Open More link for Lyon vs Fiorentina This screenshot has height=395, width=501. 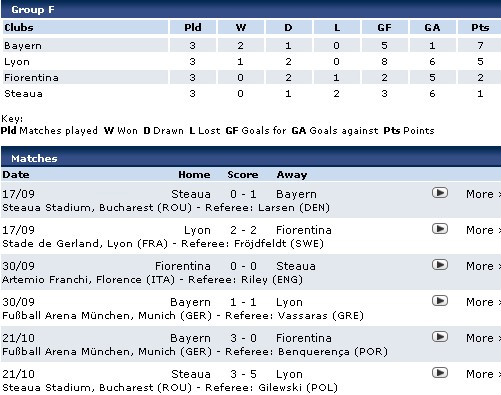(x=483, y=230)
